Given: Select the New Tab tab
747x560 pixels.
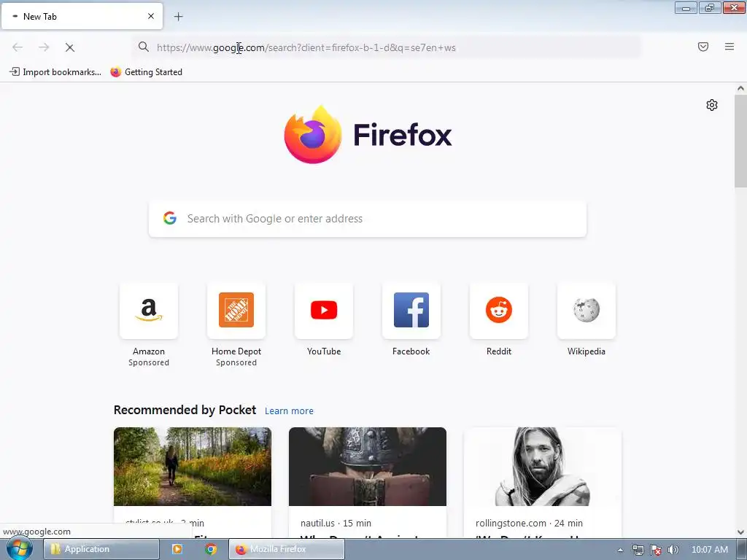Looking at the screenshot, I should tap(82, 16).
